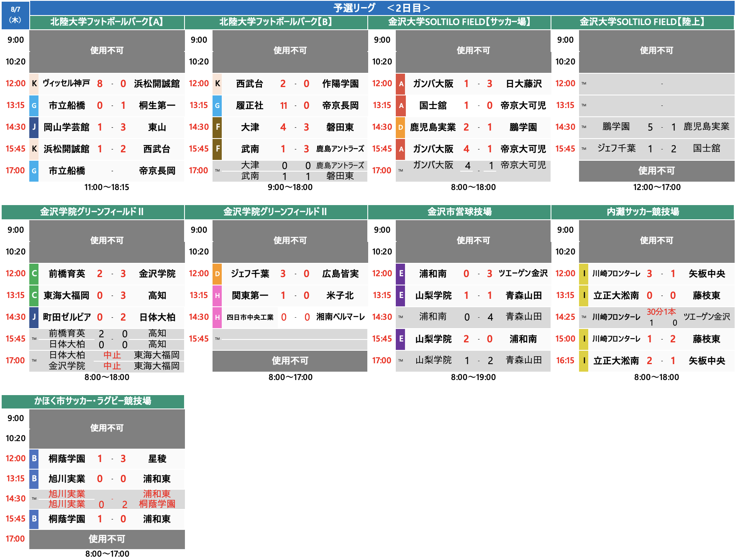Click the B group badge beside 旭川実業 at 13:15

tap(34, 479)
